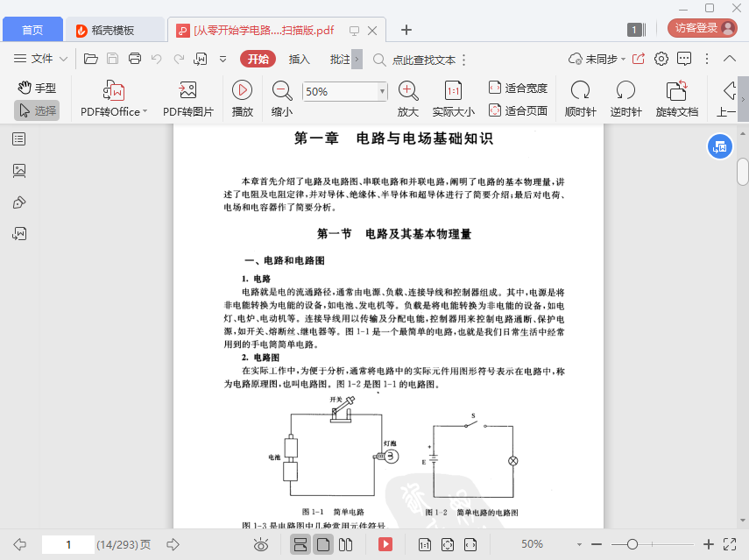Set view to 实际大小
Image resolution: width=749 pixels, height=560 pixels.
[453, 99]
